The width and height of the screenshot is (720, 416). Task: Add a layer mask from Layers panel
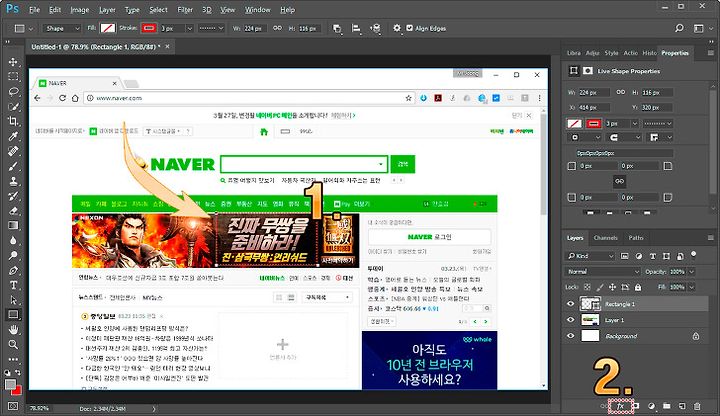point(636,406)
